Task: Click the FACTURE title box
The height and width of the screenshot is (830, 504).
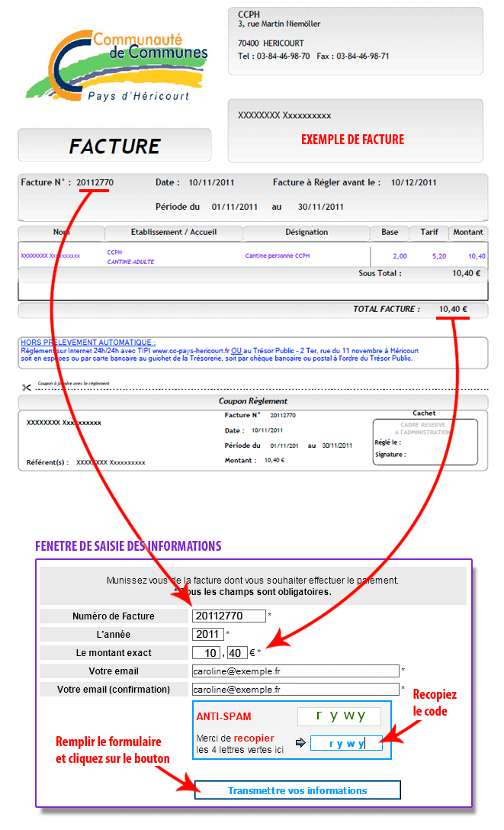Action: [114, 146]
